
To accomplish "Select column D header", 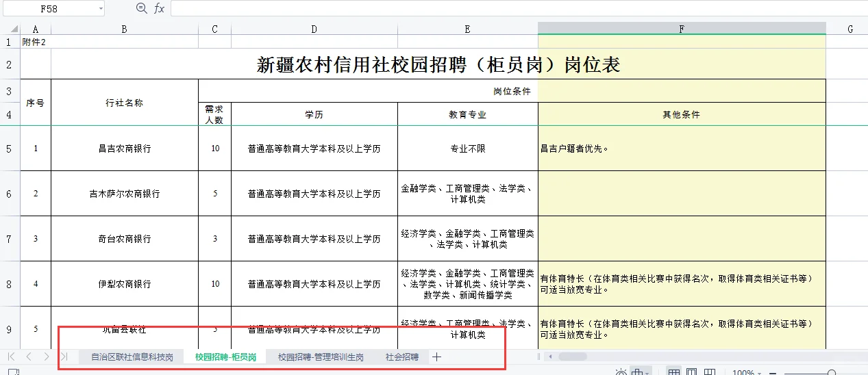I will click(314, 29).
